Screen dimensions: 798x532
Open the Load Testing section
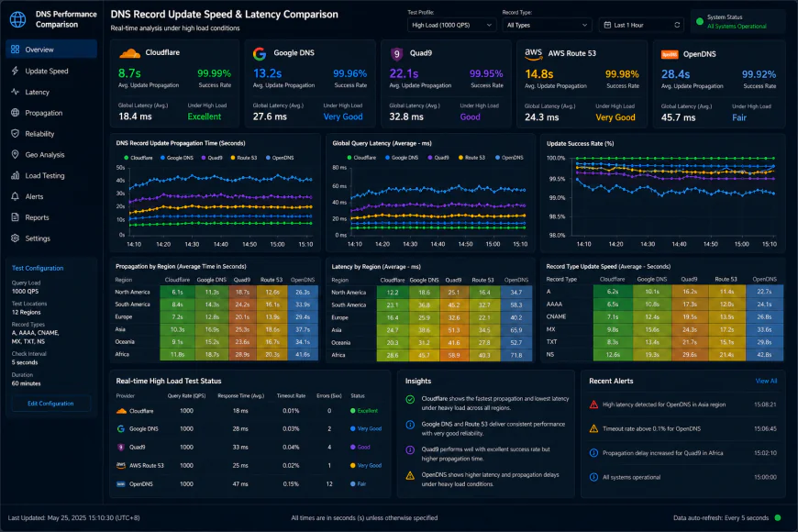pyautogui.click(x=51, y=175)
